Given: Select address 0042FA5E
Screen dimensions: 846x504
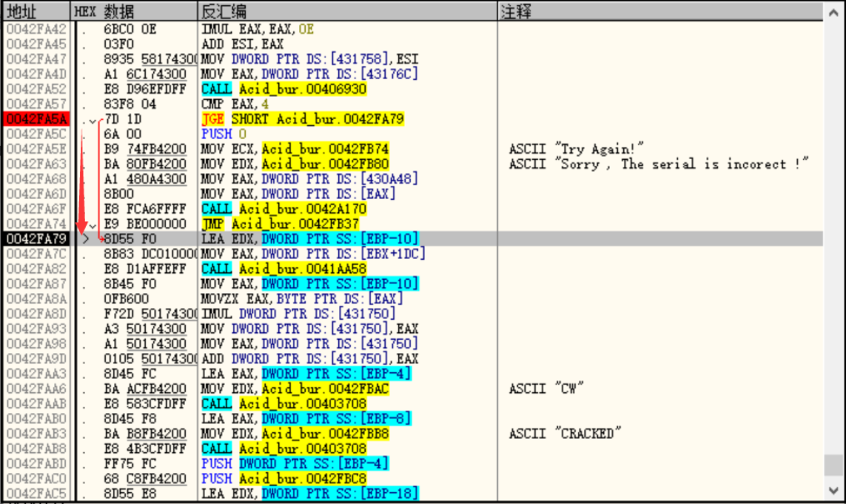Looking at the screenshot, I should tap(36, 149).
